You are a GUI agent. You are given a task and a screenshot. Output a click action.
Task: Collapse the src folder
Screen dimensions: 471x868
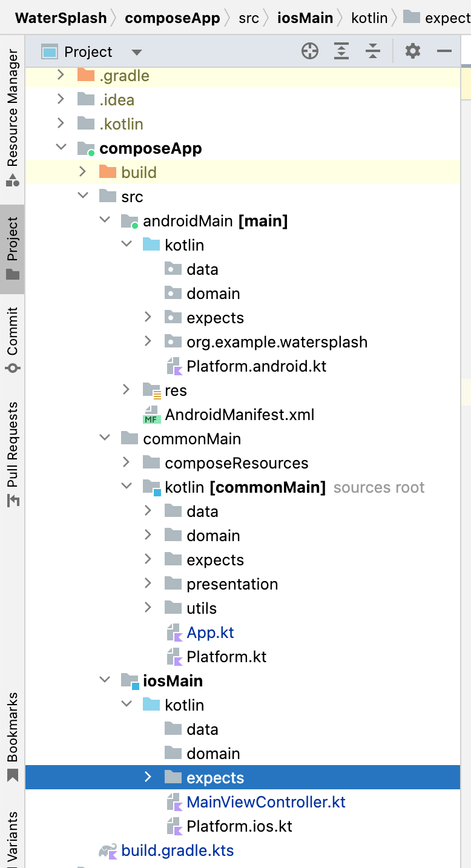83,196
